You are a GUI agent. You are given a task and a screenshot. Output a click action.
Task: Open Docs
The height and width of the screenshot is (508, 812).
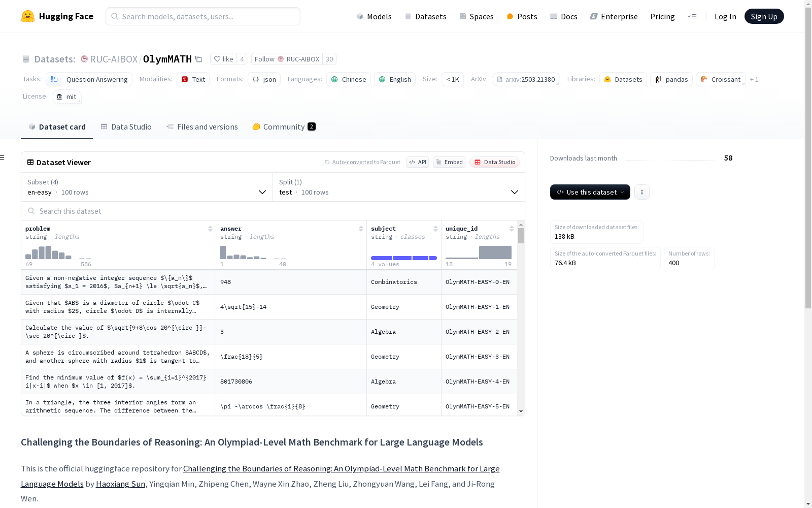[564, 16]
